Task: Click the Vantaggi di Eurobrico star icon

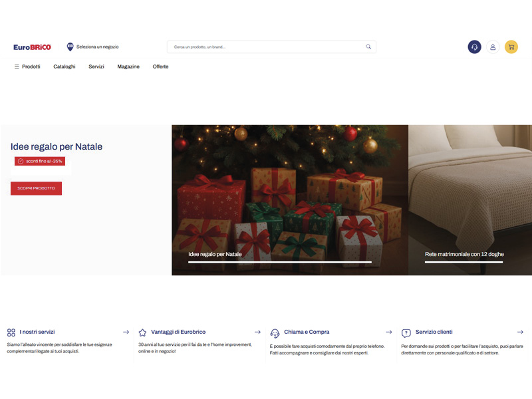Action: [x=142, y=332]
